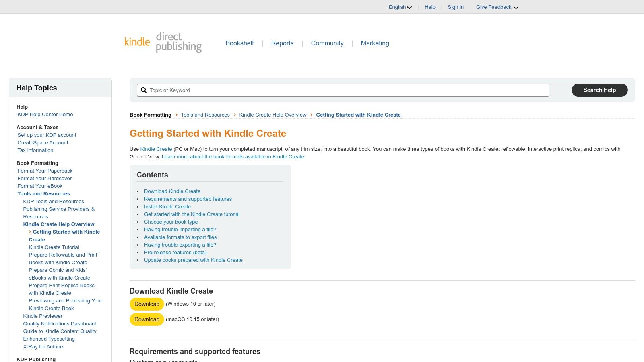Click Book Formatting in the breadcrumb

pos(150,115)
